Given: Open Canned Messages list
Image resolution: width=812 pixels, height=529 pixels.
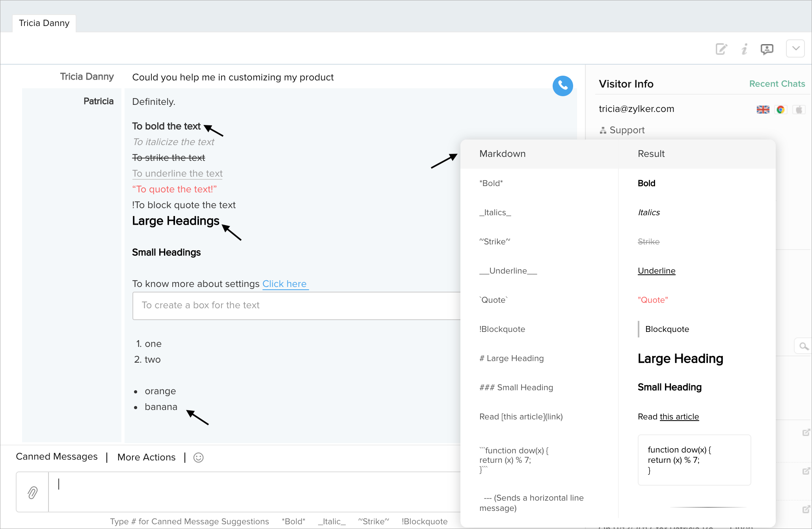Looking at the screenshot, I should click(57, 456).
